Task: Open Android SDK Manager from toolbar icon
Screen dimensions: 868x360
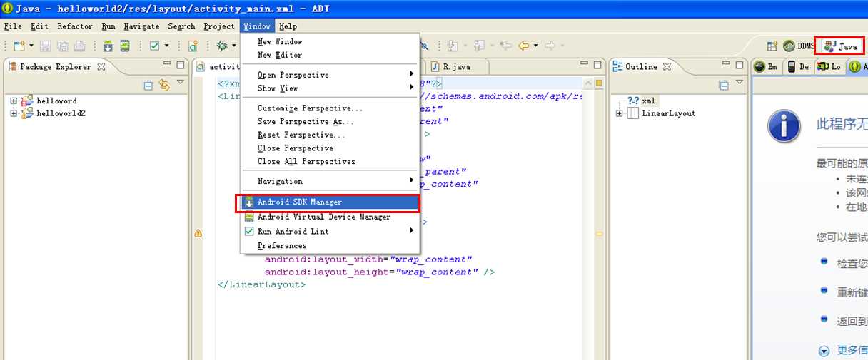Action: (108, 46)
